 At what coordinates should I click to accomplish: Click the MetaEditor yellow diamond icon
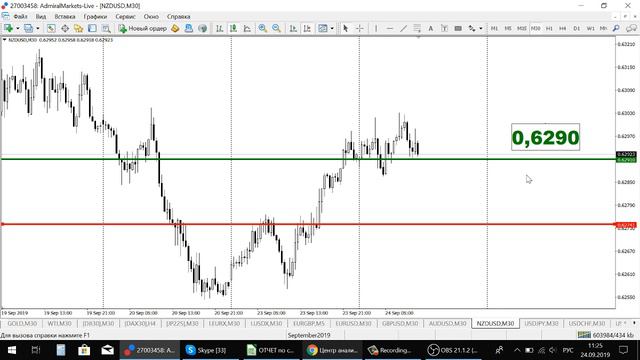pos(175,28)
